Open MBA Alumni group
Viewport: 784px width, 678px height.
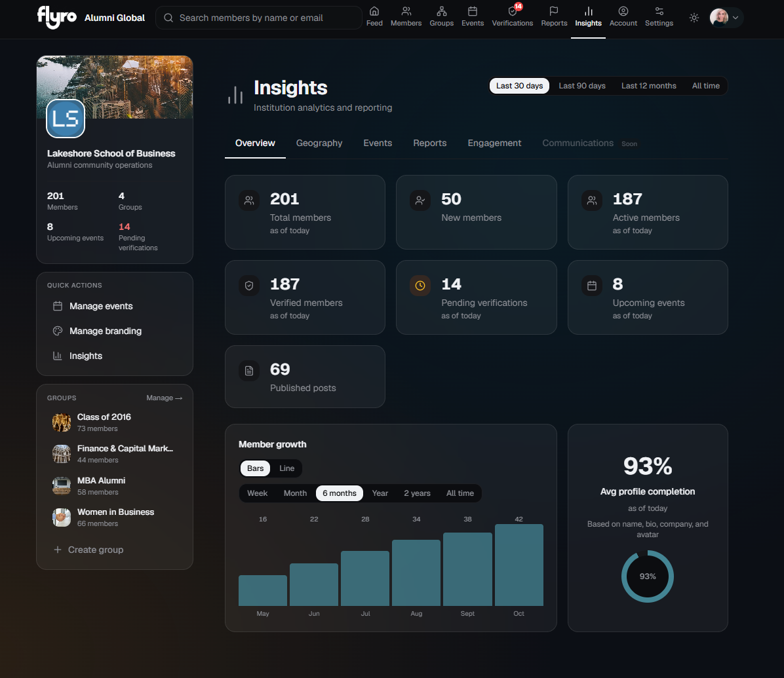pyautogui.click(x=115, y=485)
